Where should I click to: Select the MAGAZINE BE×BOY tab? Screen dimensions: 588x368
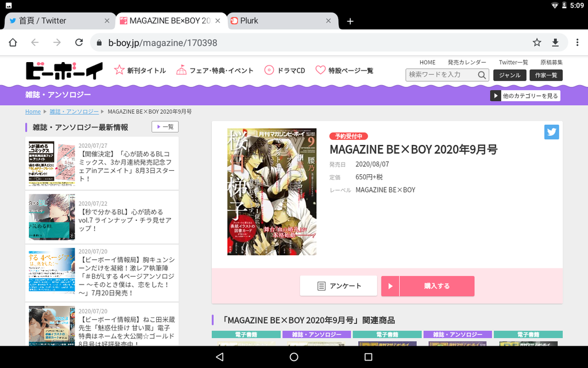point(171,21)
